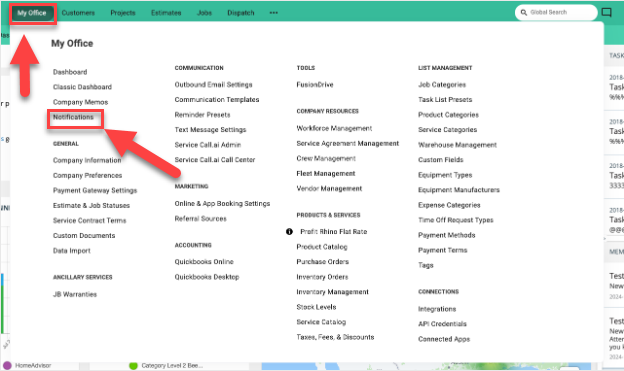
Task: Open Time Off Request Types
Action: click(x=456, y=220)
